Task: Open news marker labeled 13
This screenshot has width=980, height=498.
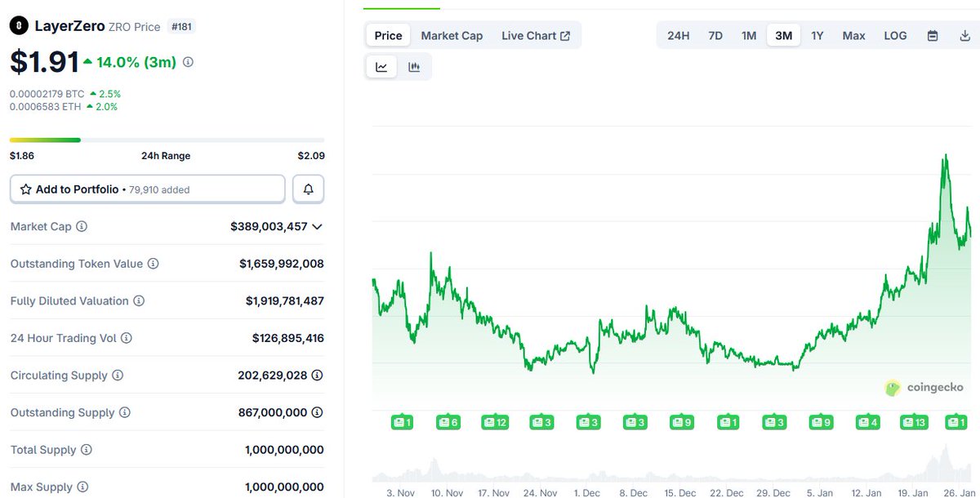Action: (914, 422)
